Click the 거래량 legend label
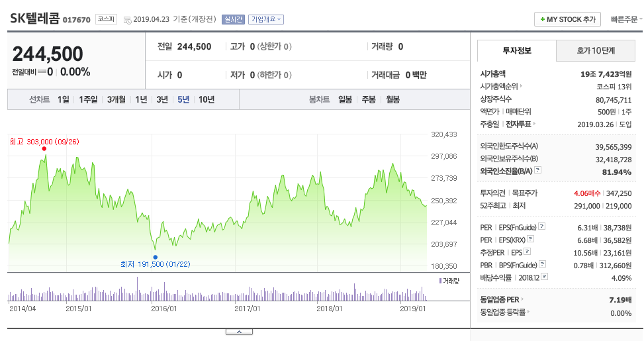The image size is (644, 341). click(x=449, y=281)
